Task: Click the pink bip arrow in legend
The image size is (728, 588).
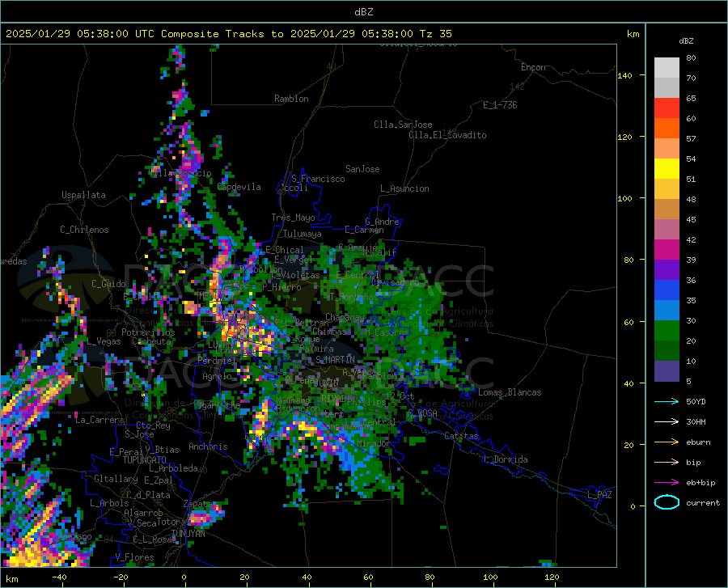Action: click(667, 463)
